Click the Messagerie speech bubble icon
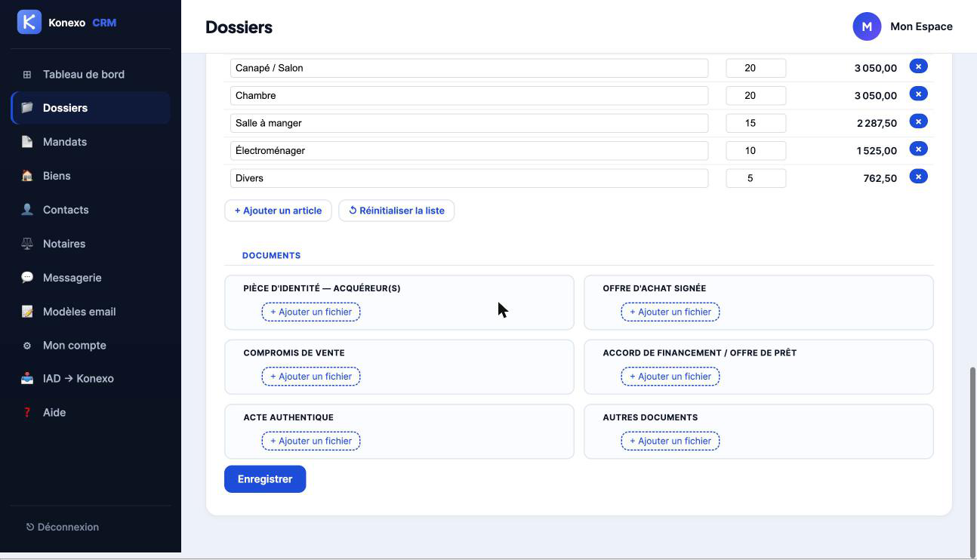 click(27, 278)
